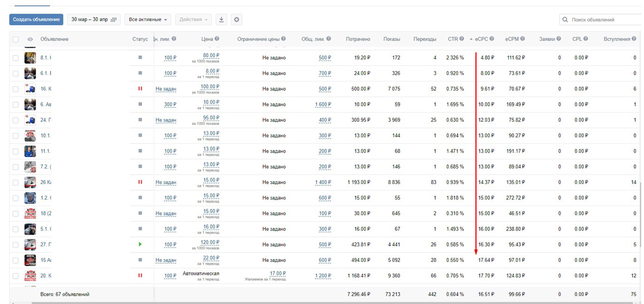Open thumbnail of ad 18 (2
Viewport: 644px width, 304px height.
coord(30,213)
